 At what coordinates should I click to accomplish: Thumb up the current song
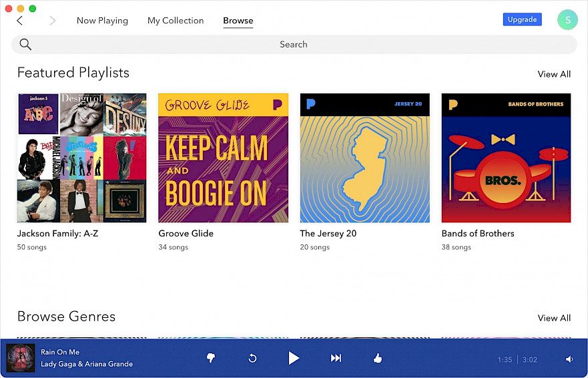[378, 359]
